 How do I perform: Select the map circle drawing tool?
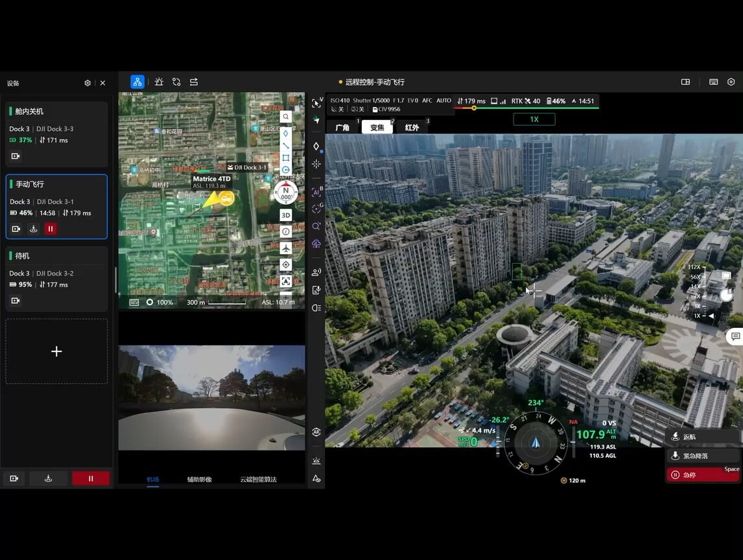pos(286,170)
